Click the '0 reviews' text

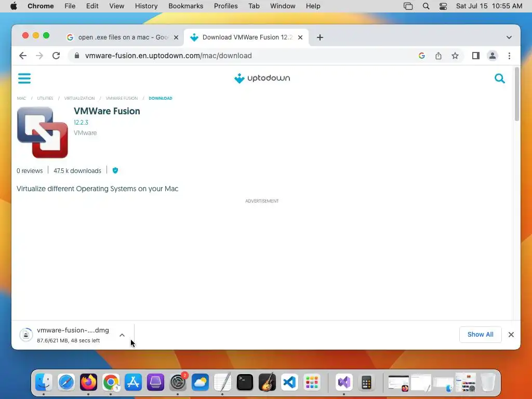coord(30,170)
